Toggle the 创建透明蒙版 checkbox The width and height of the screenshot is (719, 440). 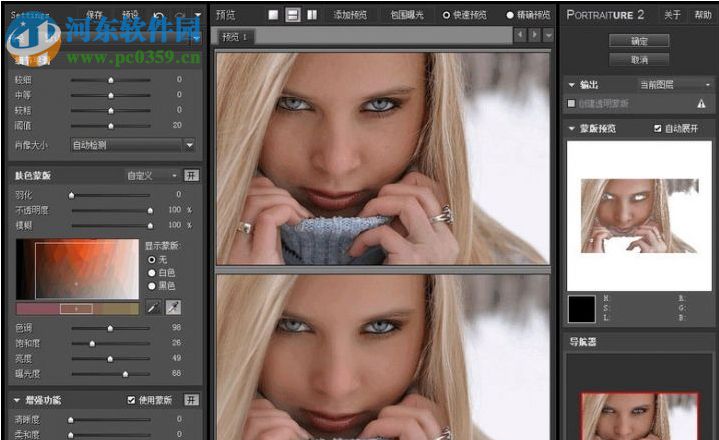coord(571,104)
